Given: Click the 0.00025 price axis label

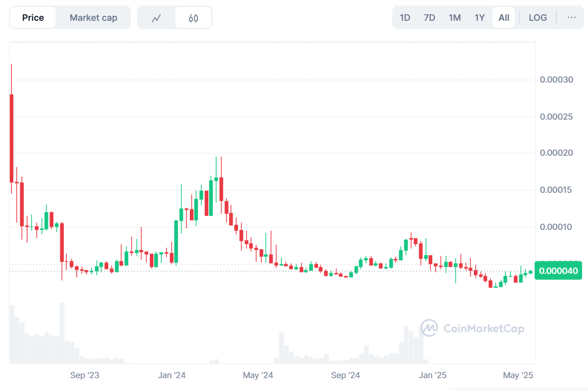Looking at the screenshot, I should 556,117.
